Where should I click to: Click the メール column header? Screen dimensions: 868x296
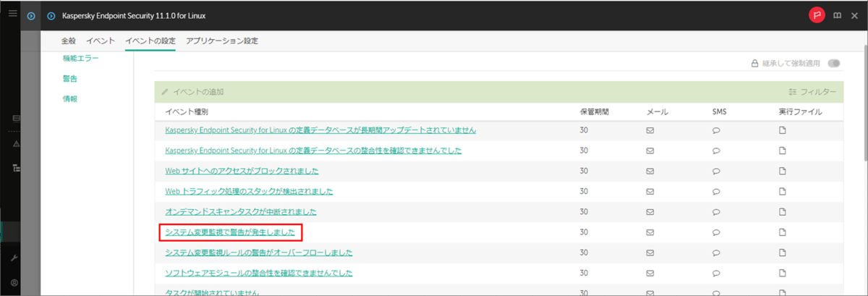coord(658,112)
